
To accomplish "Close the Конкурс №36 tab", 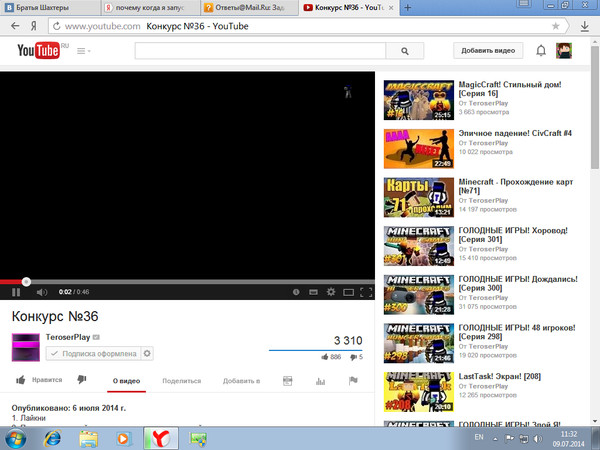I will tap(391, 8).
